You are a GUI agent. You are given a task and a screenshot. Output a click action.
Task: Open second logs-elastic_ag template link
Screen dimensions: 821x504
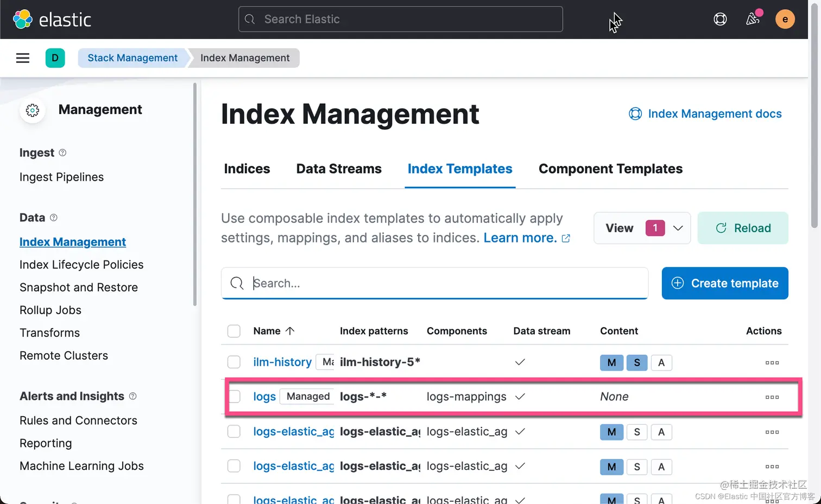tap(294, 467)
